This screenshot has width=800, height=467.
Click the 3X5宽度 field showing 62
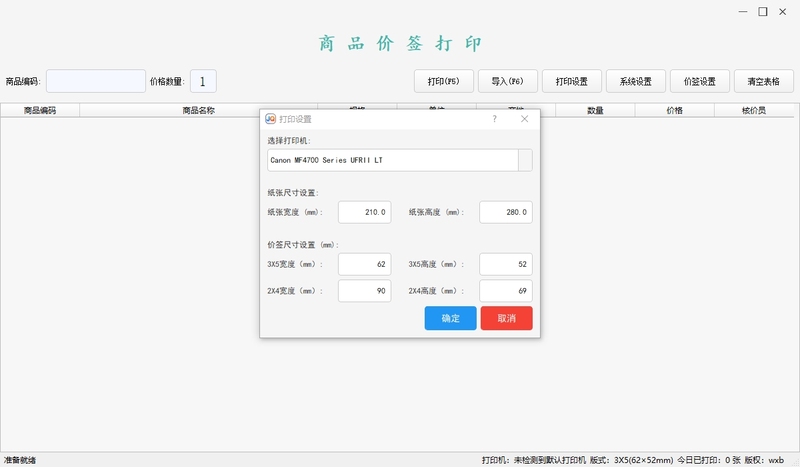point(365,264)
